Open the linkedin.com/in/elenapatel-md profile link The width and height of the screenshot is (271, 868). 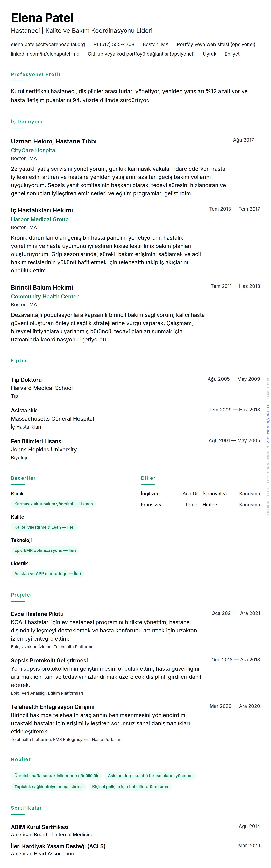click(45, 54)
